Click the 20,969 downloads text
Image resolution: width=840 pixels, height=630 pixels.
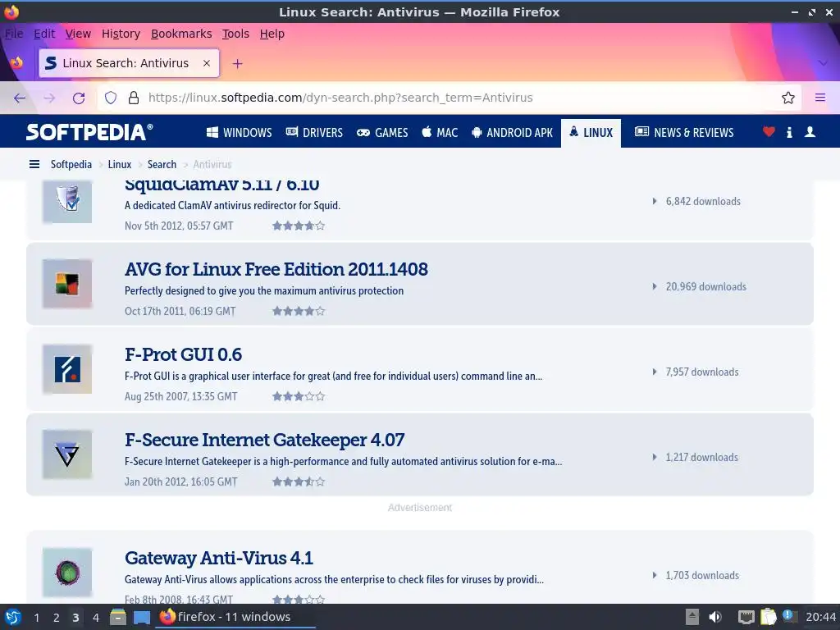coord(705,286)
